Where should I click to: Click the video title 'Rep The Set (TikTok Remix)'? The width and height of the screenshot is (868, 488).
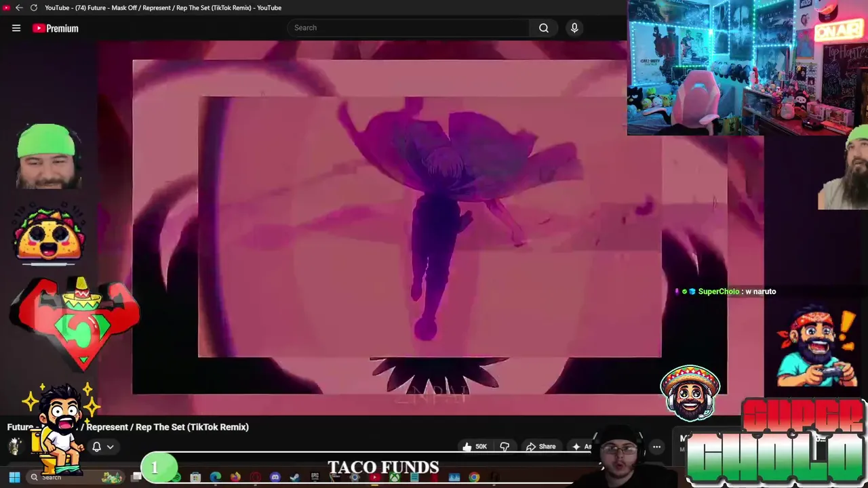[x=192, y=427]
